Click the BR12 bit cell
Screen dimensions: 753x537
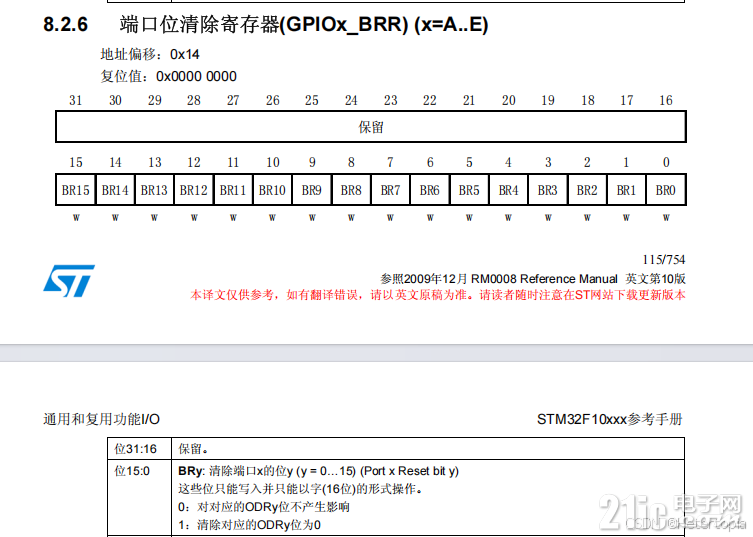194,190
